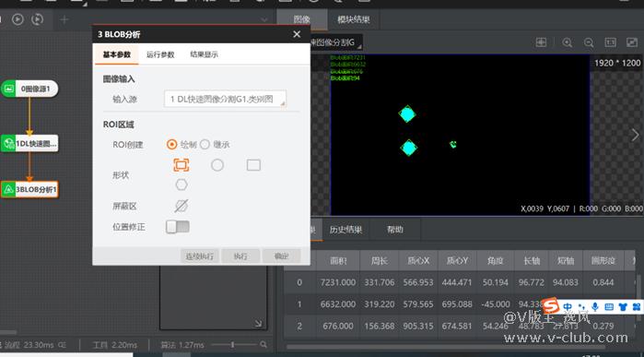Click the 周长 column header
This screenshot has width=644, height=357.
pos(380,260)
